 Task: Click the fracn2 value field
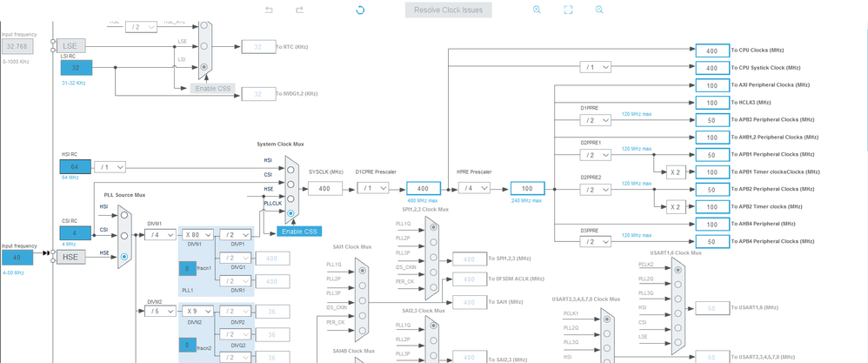click(188, 346)
